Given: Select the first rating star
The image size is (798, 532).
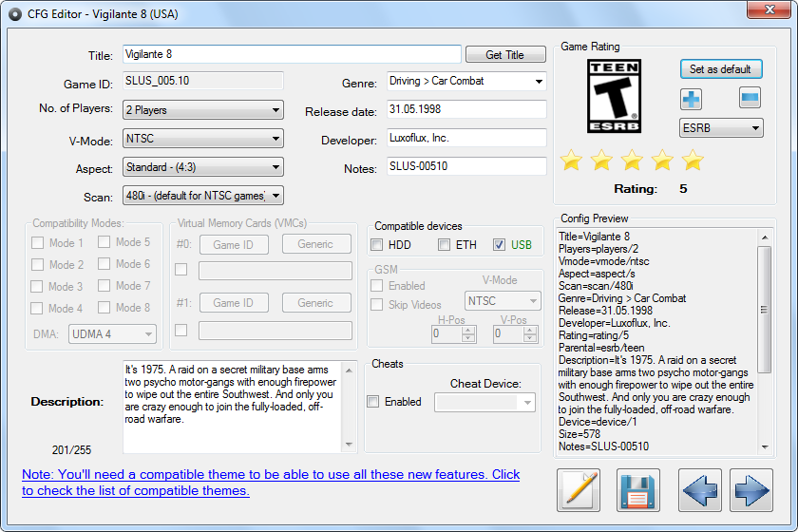Looking at the screenshot, I should [x=571, y=161].
